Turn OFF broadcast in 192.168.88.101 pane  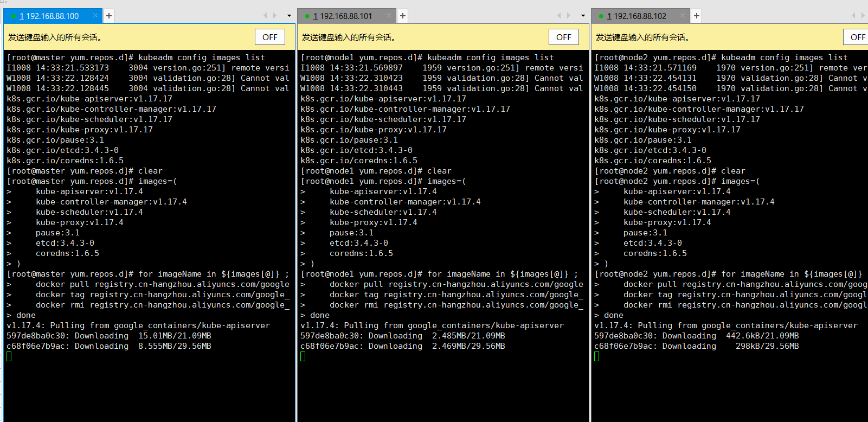(x=564, y=37)
